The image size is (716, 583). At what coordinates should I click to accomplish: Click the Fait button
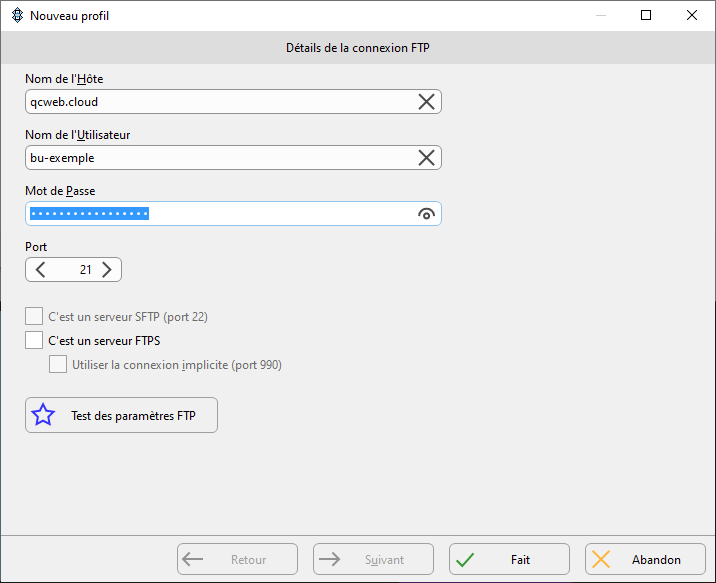[x=509, y=559]
